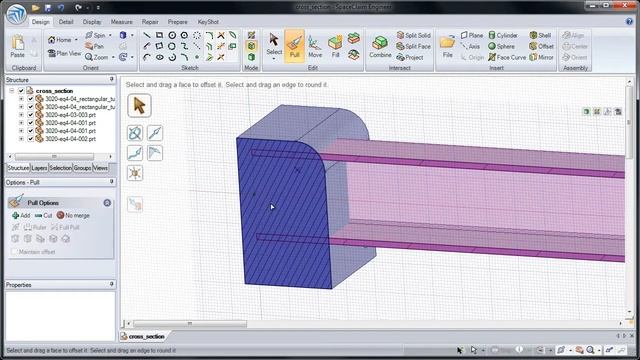The height and width of the screenshot is (360, 640).
Task: Open the Measure ribbon tab
Action: click(122, 22)
